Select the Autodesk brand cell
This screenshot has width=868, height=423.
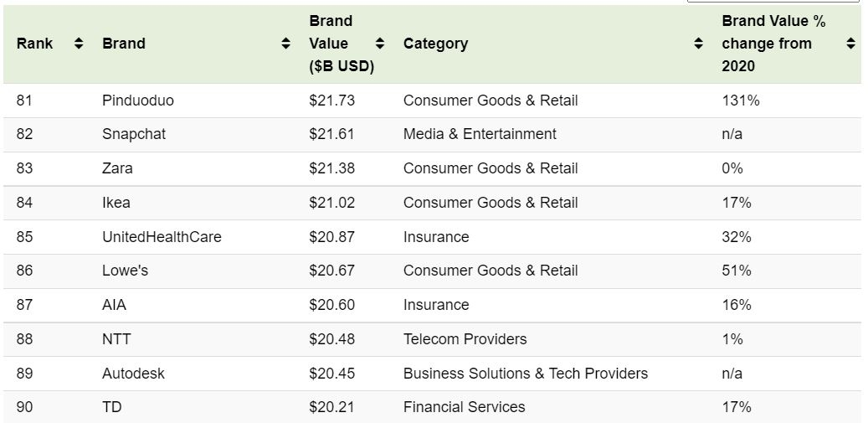click(133, 374)
